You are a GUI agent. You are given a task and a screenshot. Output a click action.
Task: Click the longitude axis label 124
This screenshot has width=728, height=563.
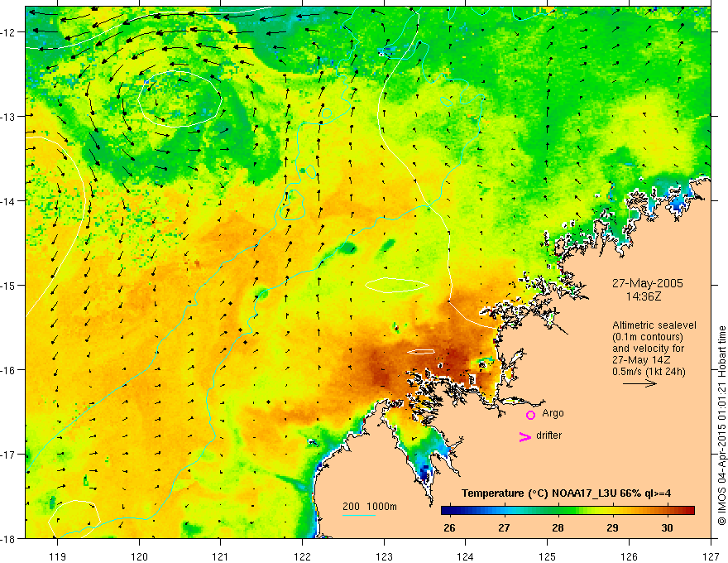466,556
